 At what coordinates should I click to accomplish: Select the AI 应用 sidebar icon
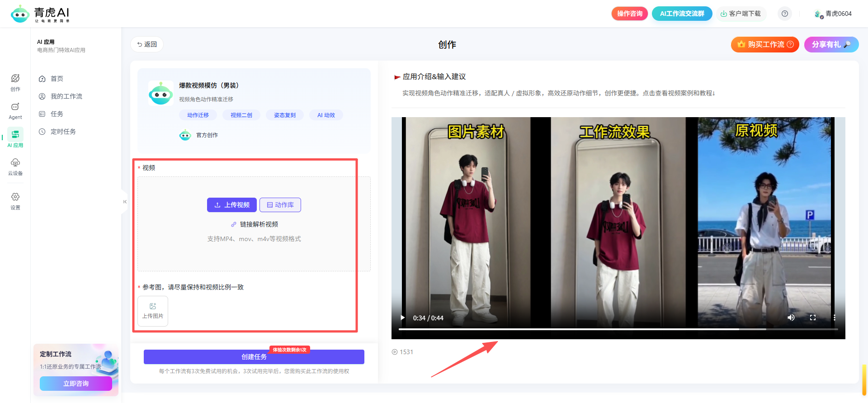pos(15,138)
